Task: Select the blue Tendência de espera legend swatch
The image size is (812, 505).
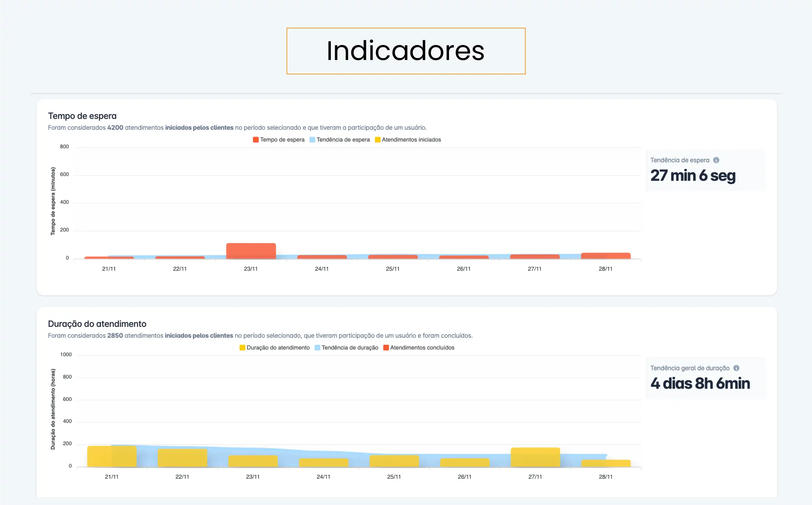Action: [x=312, y=139]
